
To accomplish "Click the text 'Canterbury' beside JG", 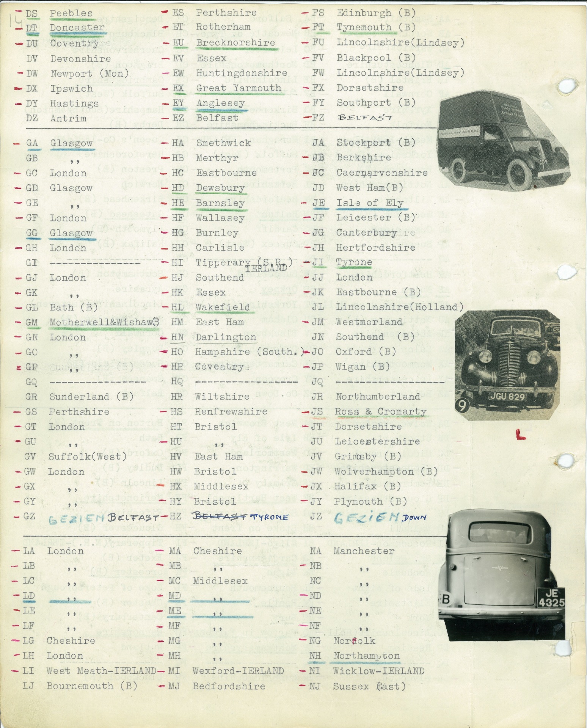I will point(366,232).
